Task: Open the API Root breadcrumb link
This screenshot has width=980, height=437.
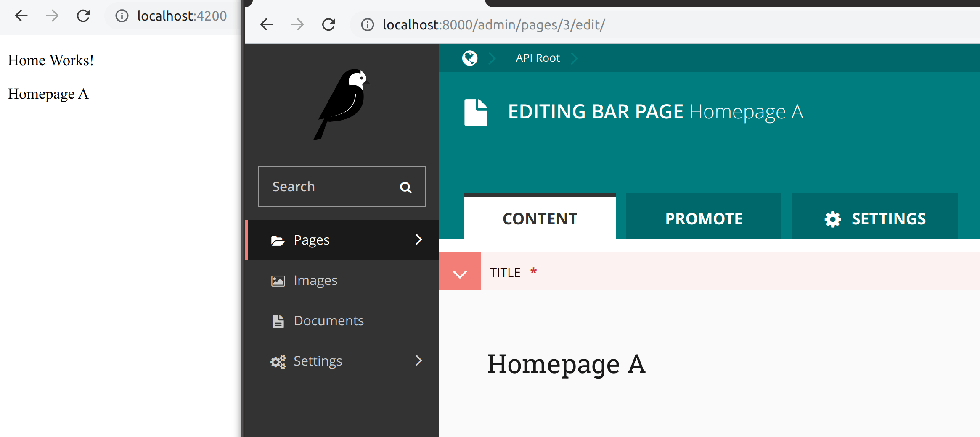Action: [537, 58]
